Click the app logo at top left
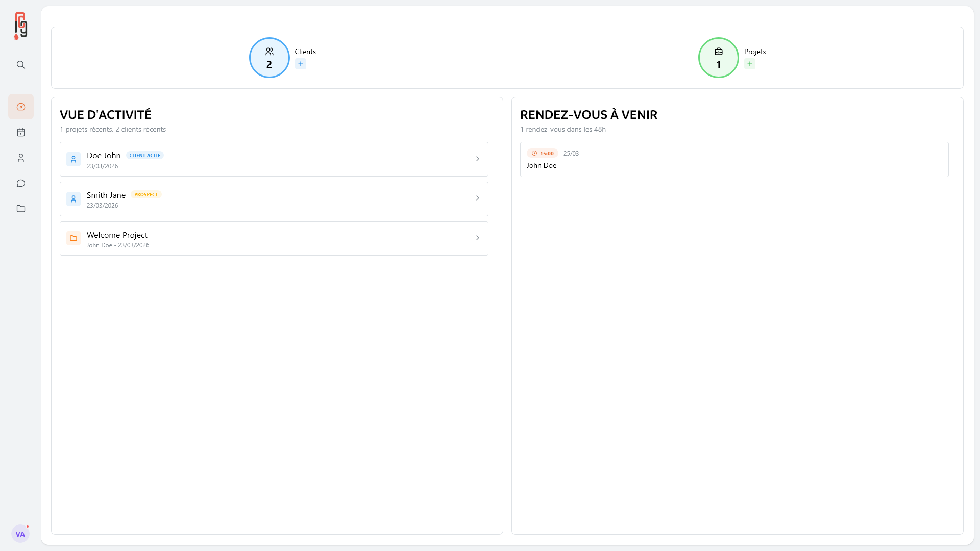Image resolution: width=980 pixels, height=551 pixels. (x=20, y=26)
